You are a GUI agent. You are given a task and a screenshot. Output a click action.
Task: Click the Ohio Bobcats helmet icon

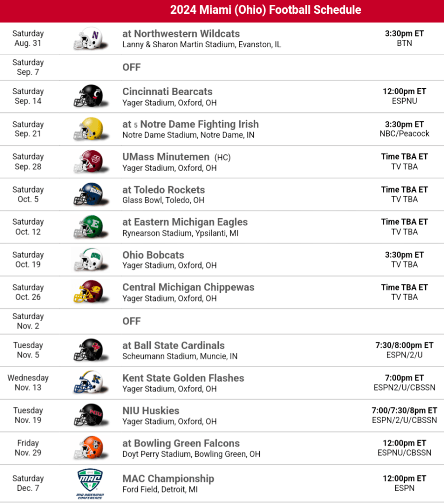(88, 260)
